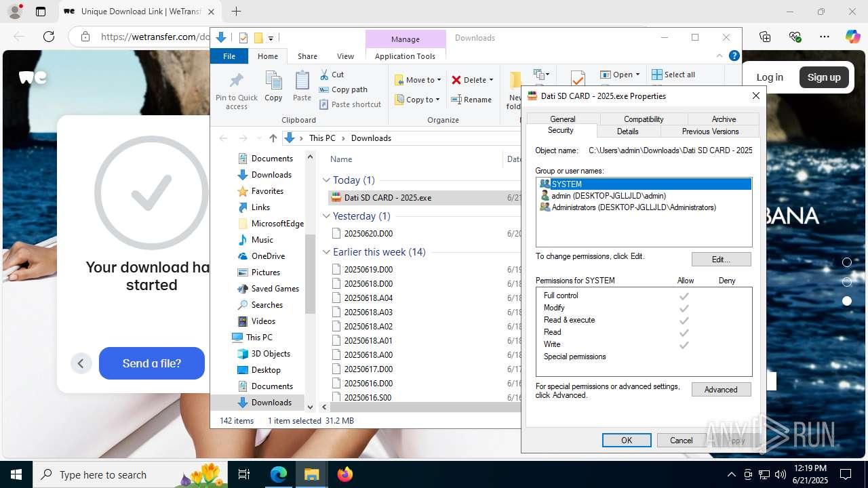The height and width of the screenshot is (488, 868).
Task: Open Delete dropdown in ribbon
Action: [473, 80]
